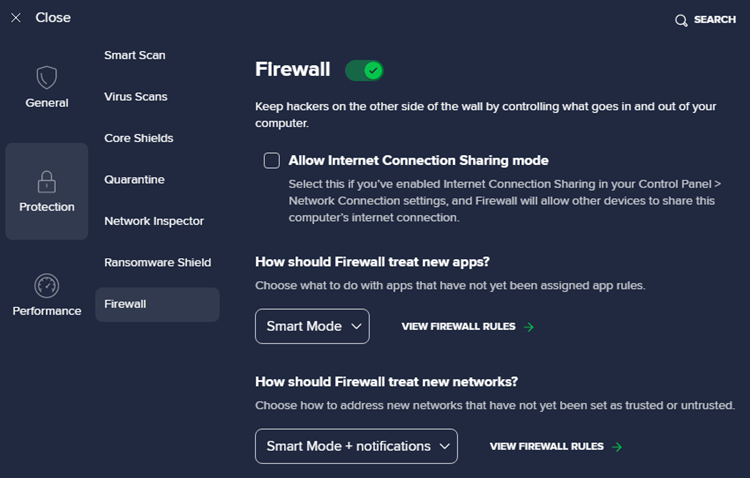This screenshot has width=750, height=478.
Task: Switch to Network Inspector settings
Action: click(154, 221)
